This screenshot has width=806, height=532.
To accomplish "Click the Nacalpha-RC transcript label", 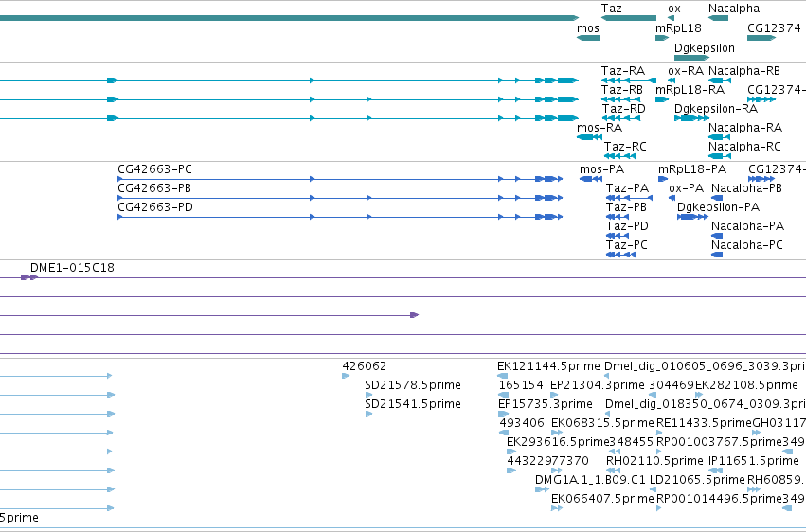I will [x=744, y=147].
